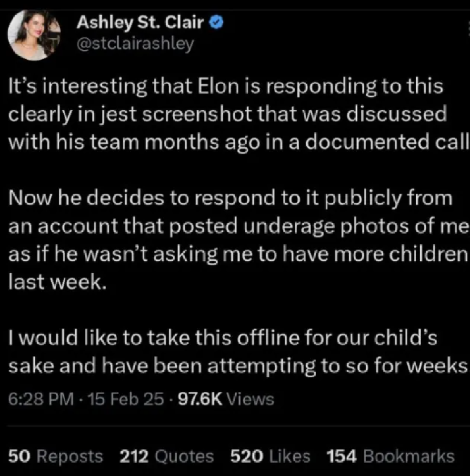Open the Ashley St. Clair display name
Screen dimensions: 470x476
[140, 23]
